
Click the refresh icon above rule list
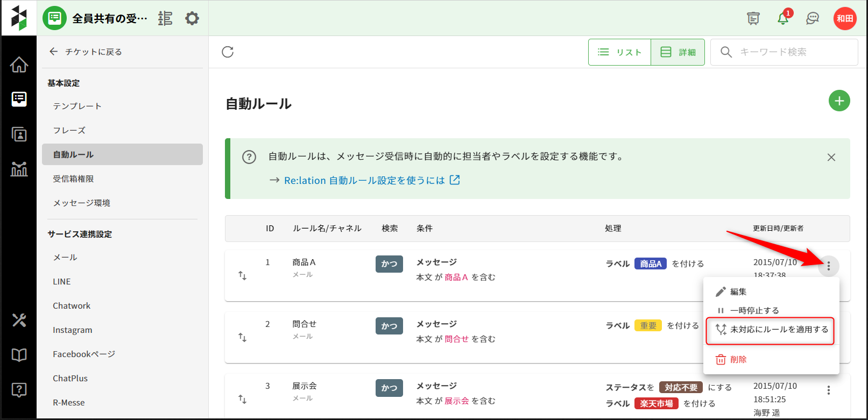pos(228,52)
